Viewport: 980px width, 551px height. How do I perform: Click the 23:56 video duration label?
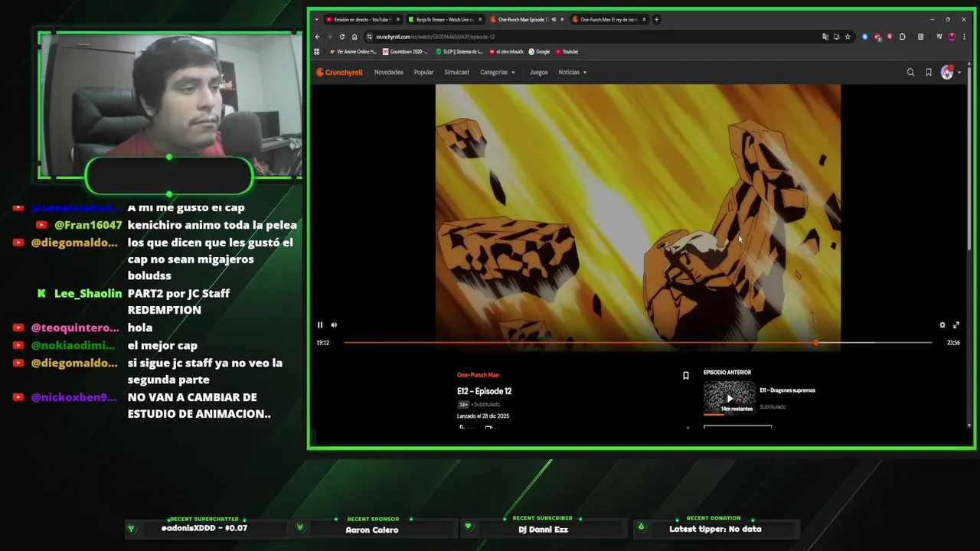(x=953, y=343)
